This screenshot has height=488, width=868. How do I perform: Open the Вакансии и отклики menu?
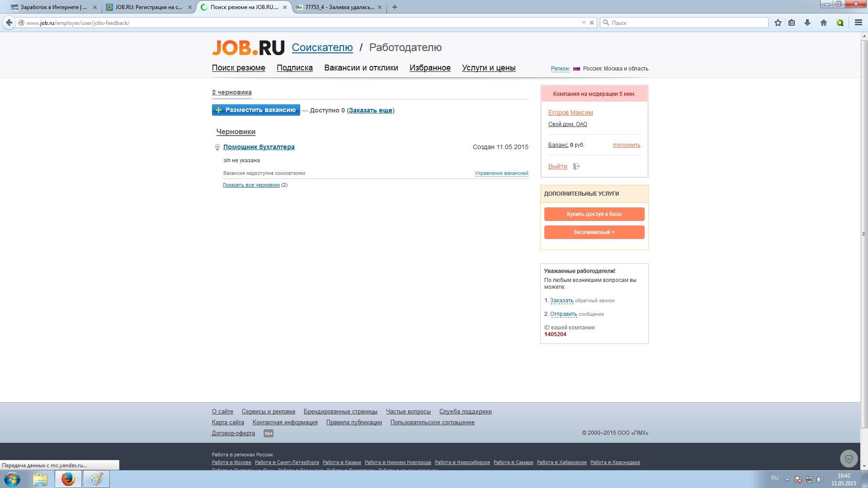click(x=361, y=68)
